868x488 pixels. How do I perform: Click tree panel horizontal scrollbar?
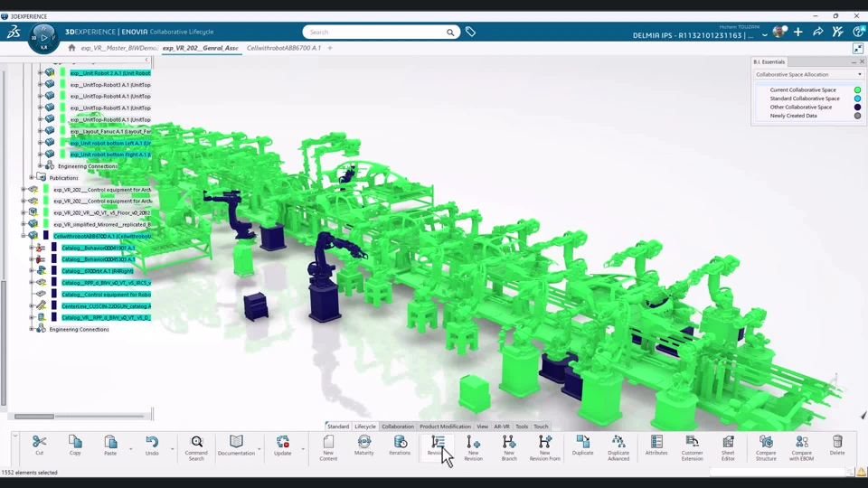pyautogui.click(x=34, y=416)
